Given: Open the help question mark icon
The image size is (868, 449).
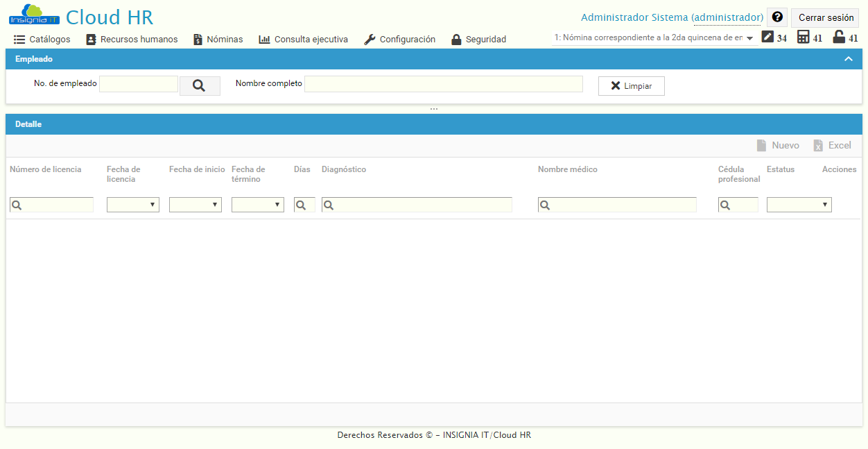Looking at the screenshot, I should coord(776,17).
